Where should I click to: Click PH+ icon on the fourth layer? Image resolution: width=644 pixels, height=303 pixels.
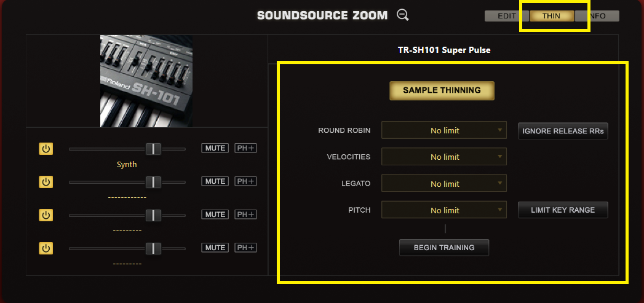[245, 248]
